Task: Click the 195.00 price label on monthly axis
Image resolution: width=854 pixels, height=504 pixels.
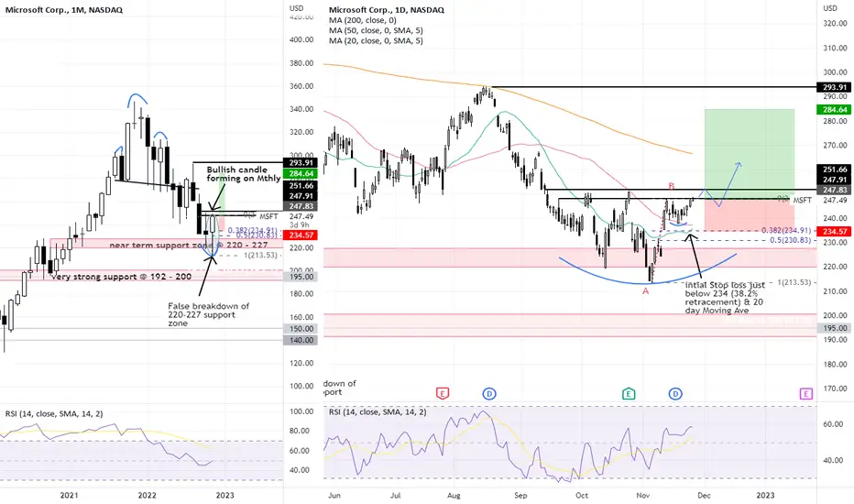Action: click(301, 277)
